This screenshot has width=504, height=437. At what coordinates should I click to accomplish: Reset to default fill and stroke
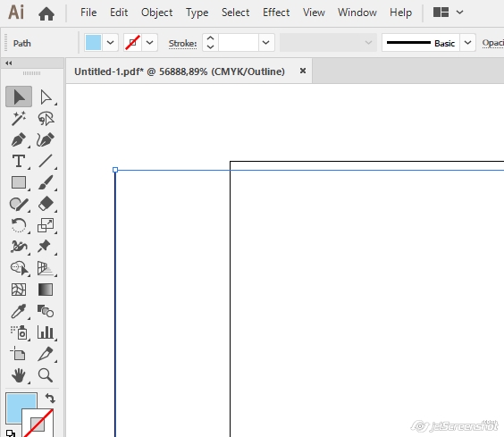click(x=11, y=433)
